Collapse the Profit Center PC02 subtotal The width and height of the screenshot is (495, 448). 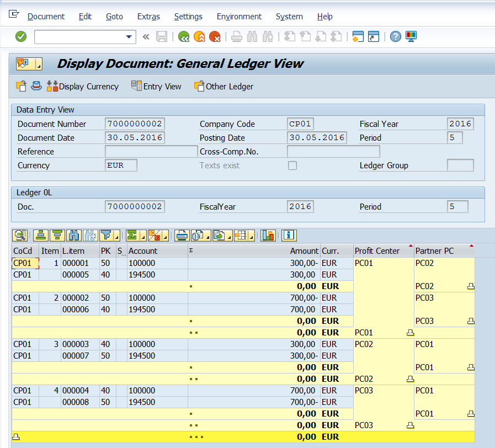[410, 379]
